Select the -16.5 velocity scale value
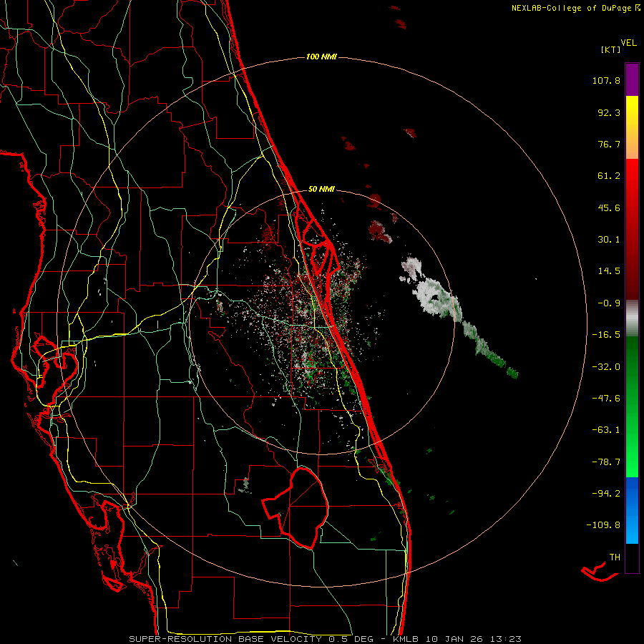 [x=606, y=335]
